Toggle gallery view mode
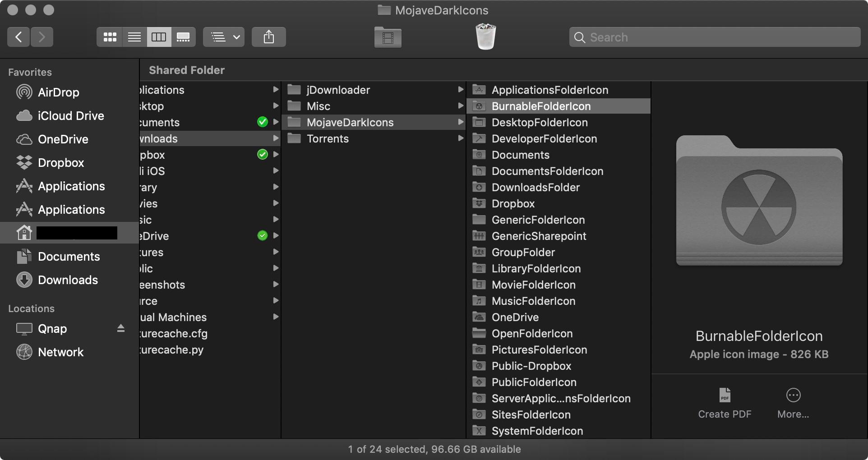Screen dimensions: 868x460 [x=183, y=37]
